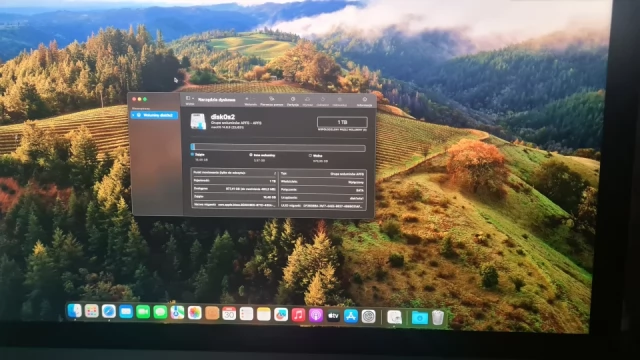Image resolution: width=640 pixels, height=360 pixels.
Task: Remove a volume with the minus button
Action: 253,99
